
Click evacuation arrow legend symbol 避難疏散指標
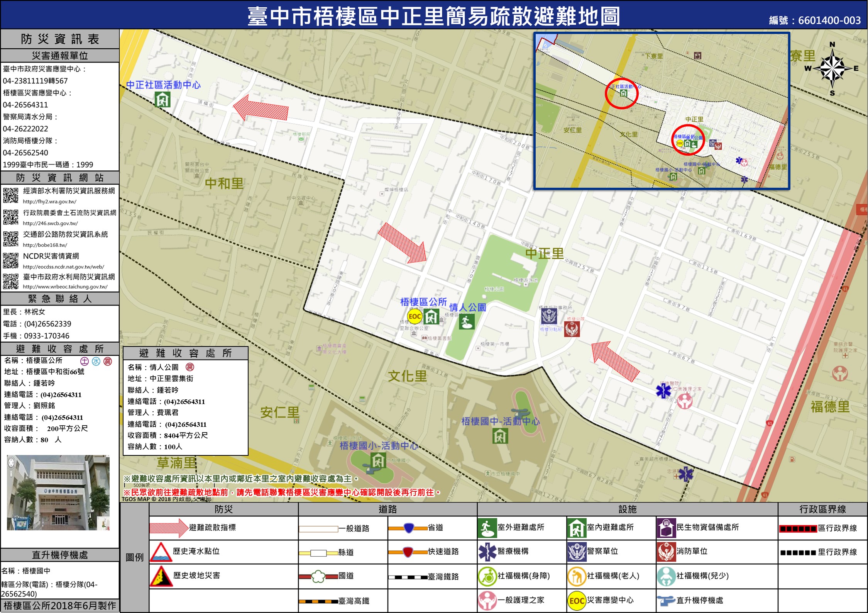[168, 528]
